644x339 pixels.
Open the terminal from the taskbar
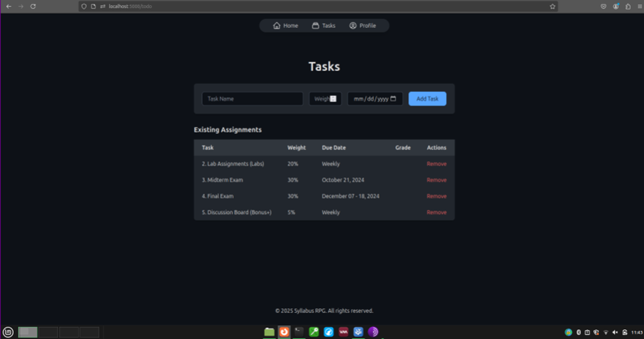[299, 332]
